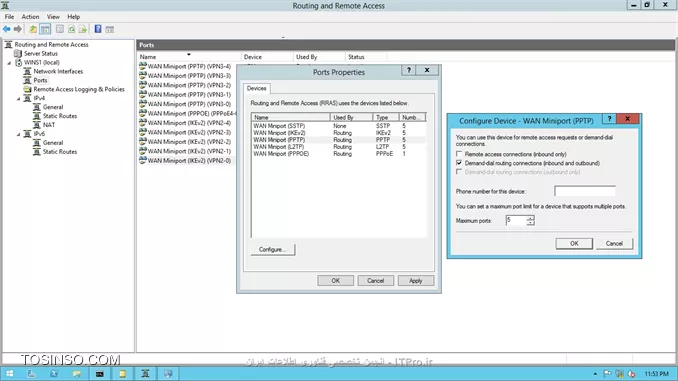Open the Action menu

[30, 16]
